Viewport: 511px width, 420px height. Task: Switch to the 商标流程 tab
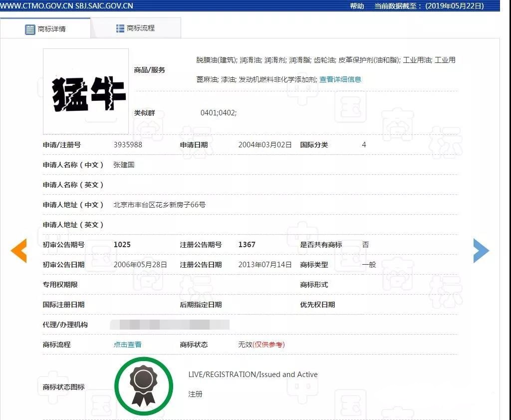tap(140, 28)
